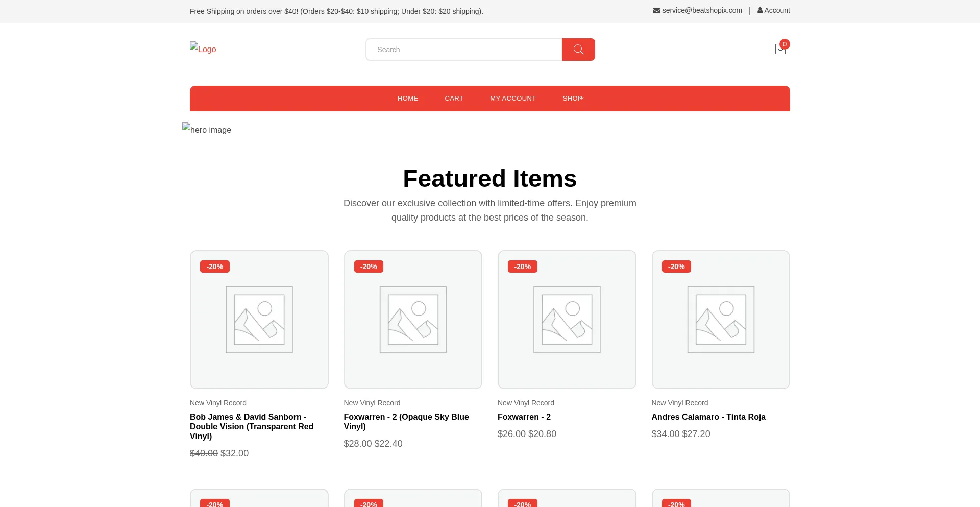Click the $27.20 sale price
980x507 pixels.
[696, 434]
